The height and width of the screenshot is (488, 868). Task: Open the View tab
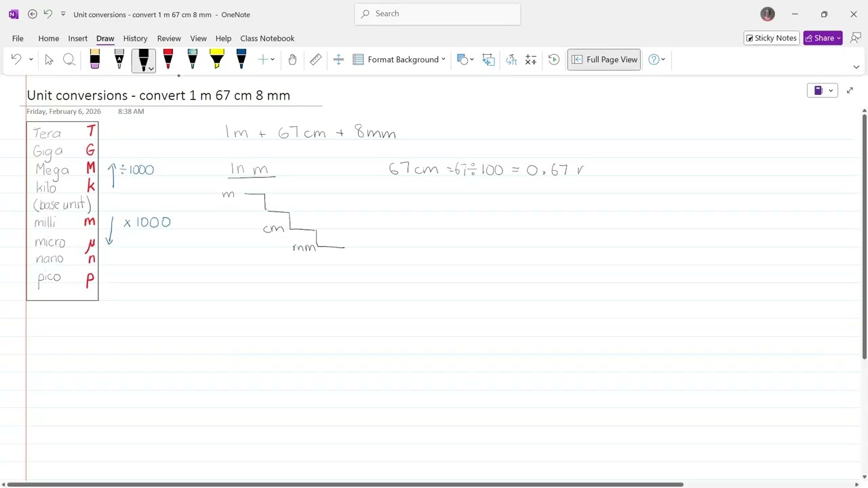pyautogui.click(x=199, y=39)
